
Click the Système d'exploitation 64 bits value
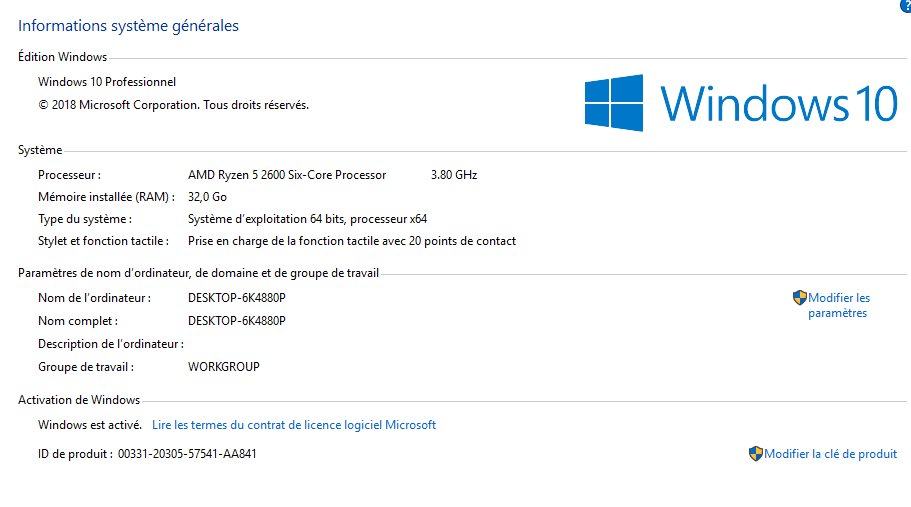coord(307,219)
